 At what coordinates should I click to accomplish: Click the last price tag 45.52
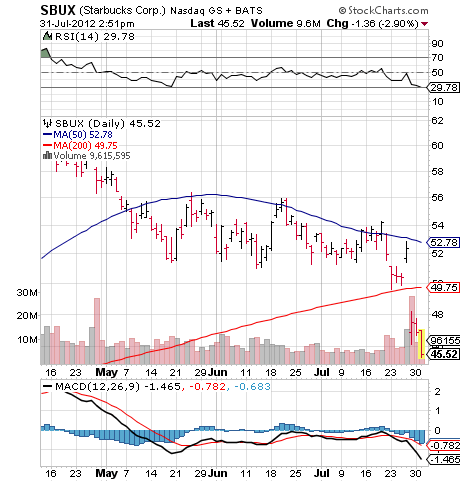tap(443, 354)
